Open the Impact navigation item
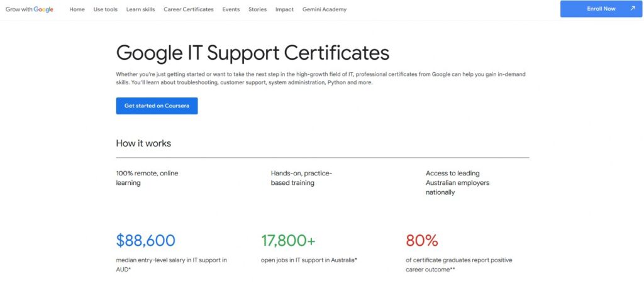 pyautogui.click(x=284, y=9)
